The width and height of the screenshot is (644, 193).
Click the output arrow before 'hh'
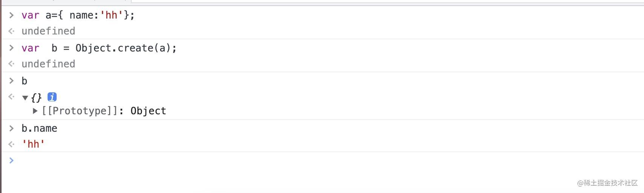pos(11,144)
